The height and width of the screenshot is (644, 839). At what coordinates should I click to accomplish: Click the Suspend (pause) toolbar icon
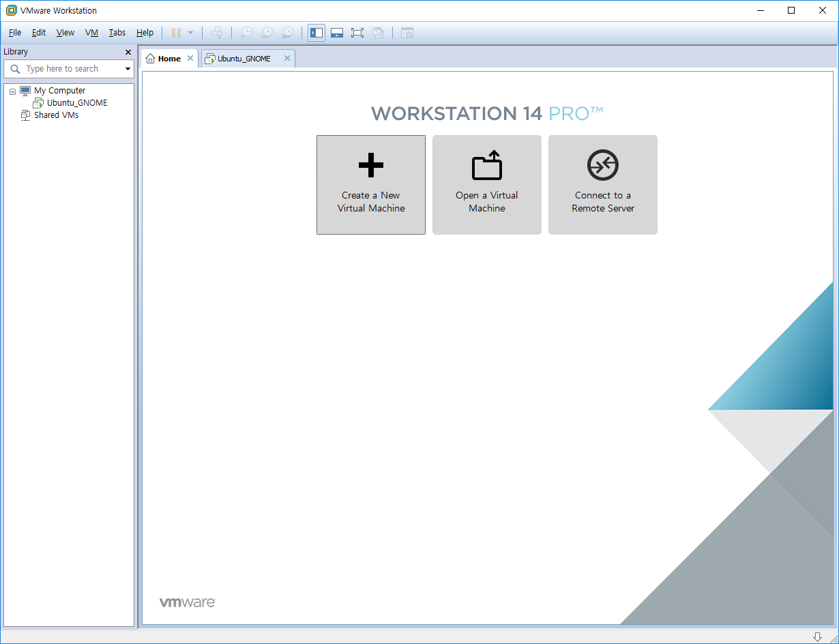tap(176, 33)
